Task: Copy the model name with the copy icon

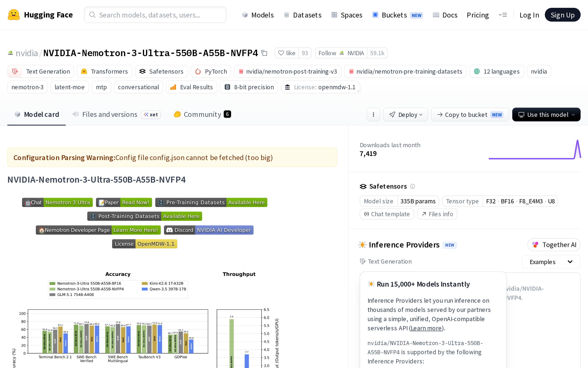Action: (x=264, y=53)
